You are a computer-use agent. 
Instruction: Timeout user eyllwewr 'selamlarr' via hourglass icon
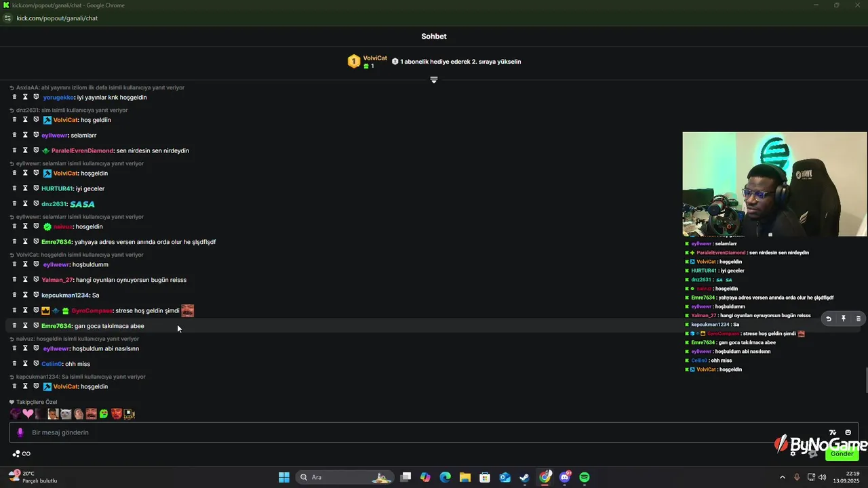click(x=25, y=135)
